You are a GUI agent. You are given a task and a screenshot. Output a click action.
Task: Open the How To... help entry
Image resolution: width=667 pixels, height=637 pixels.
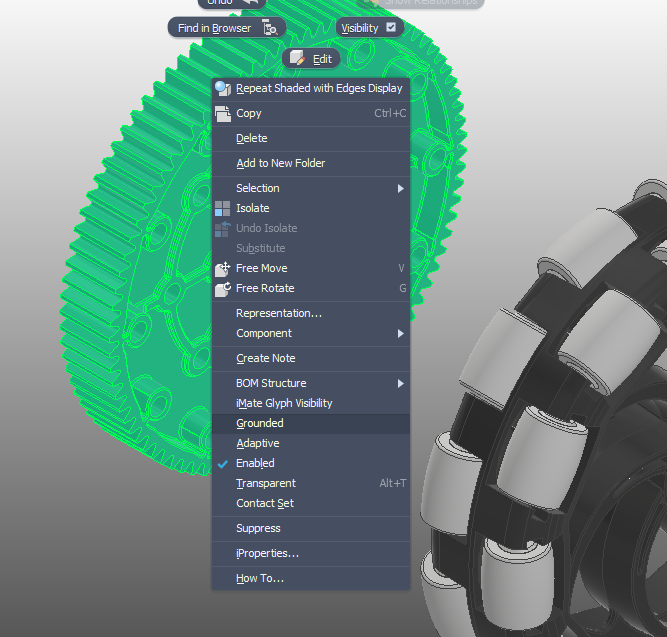[x=311, y=579]
